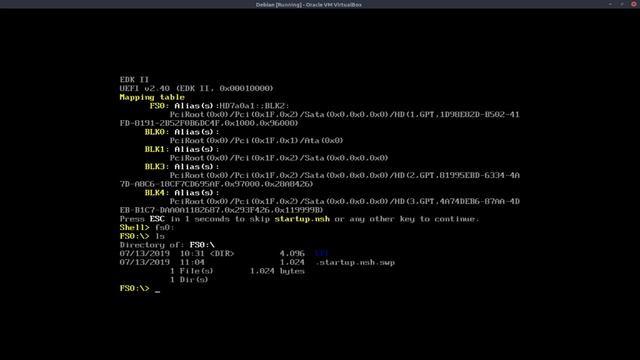Click the typed 'fs0:' command
This screenshot has width=640, height=360.
coord(164,227)
